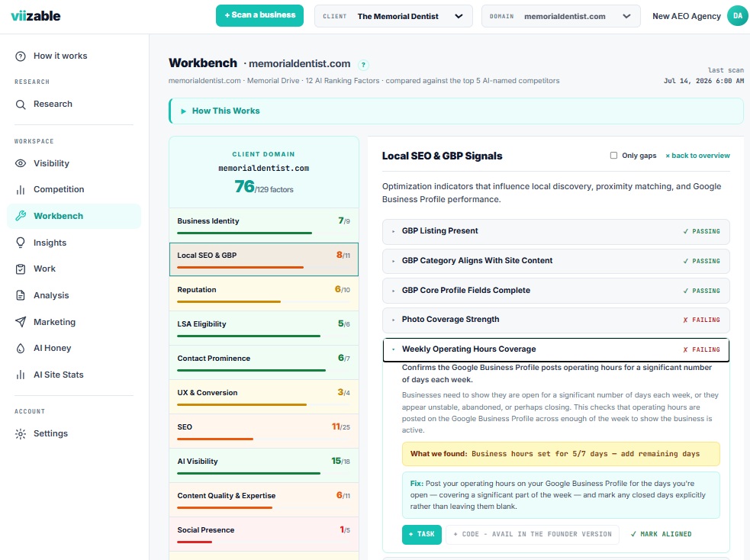
Task: Click the Analysis document icon
Action: pyautogui.click(x=21, y=295)
